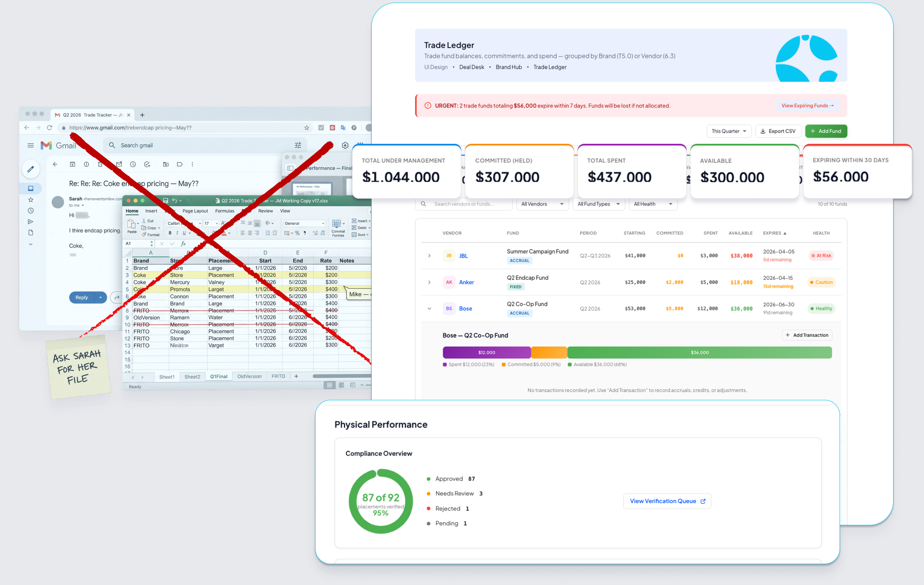Open Sent arrow icon in Gmail sidebar
The image size is (924, 585).
(30, 222)
